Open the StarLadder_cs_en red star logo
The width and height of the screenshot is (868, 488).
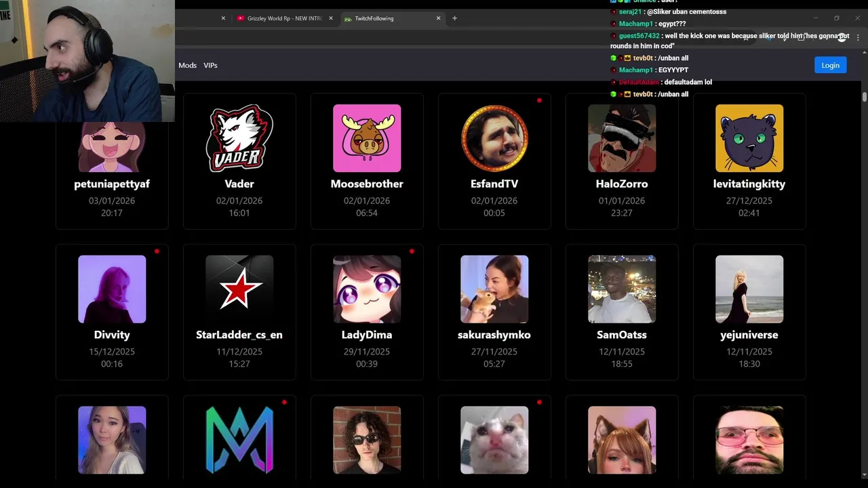click(239, 289)
